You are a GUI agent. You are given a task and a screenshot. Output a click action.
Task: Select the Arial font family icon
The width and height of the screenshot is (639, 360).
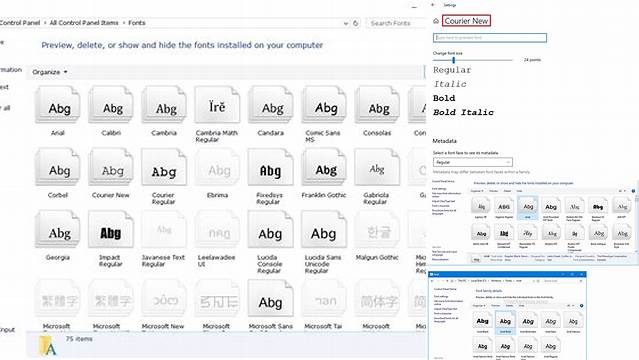(57, 105)
